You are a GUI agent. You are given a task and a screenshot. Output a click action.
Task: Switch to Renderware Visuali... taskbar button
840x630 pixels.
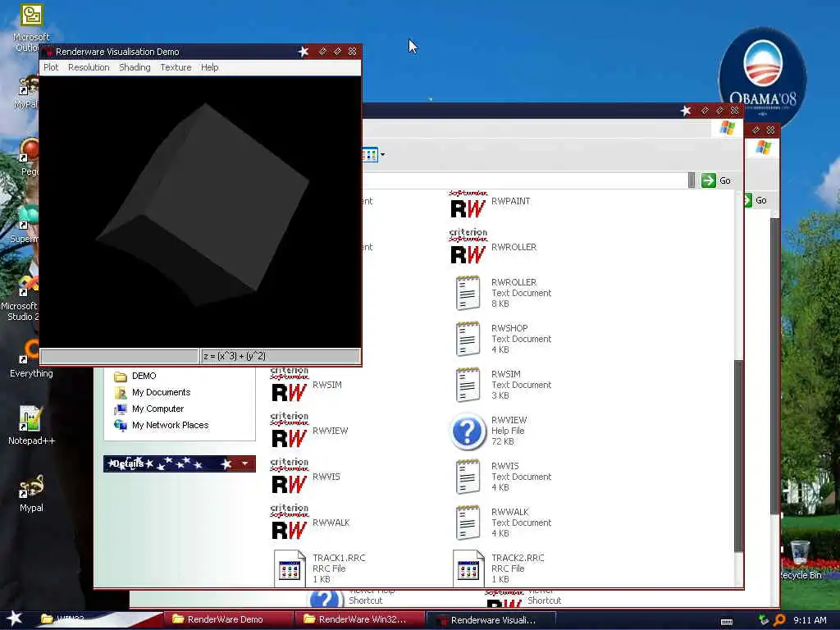pos(491,620)
